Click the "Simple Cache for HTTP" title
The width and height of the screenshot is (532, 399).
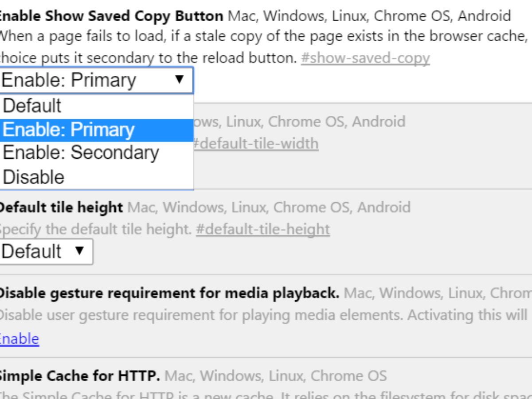[79, 376]
